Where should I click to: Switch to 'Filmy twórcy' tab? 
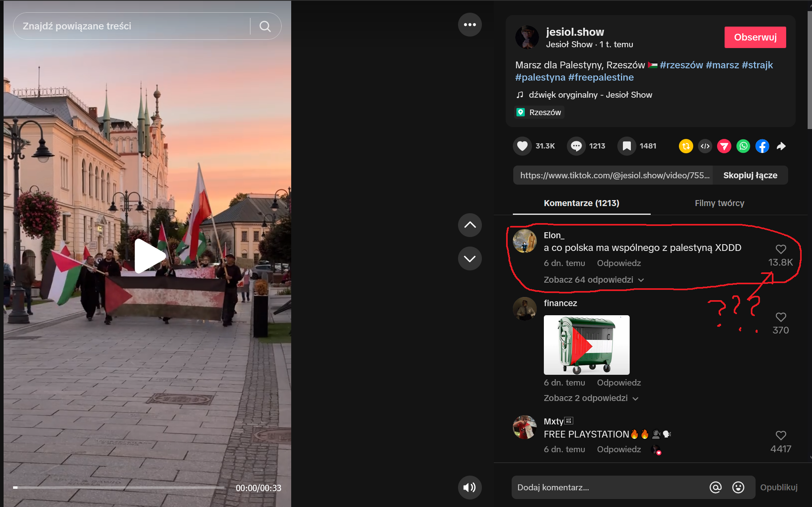point(719,203)
